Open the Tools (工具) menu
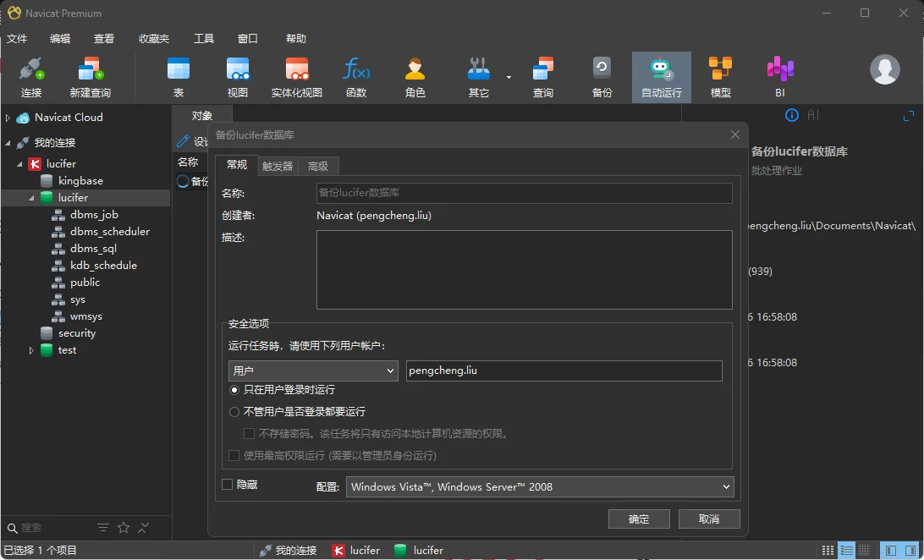 tap(204, 38)
